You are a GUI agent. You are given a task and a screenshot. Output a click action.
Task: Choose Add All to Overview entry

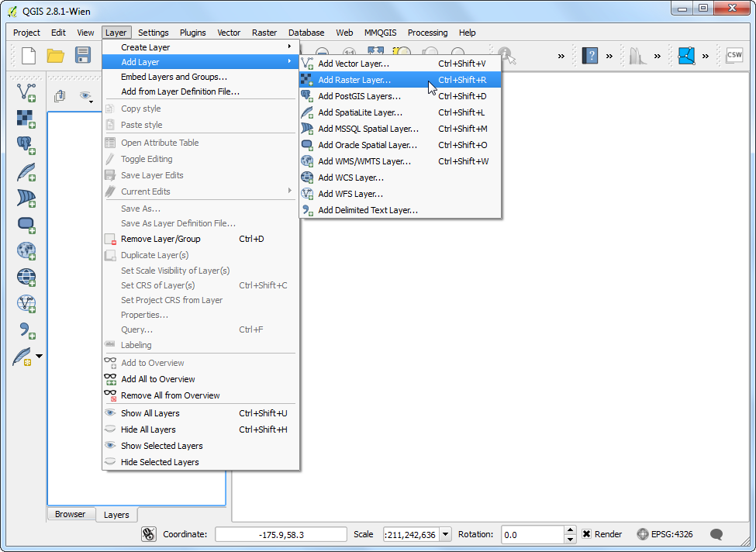pos(201,379)
